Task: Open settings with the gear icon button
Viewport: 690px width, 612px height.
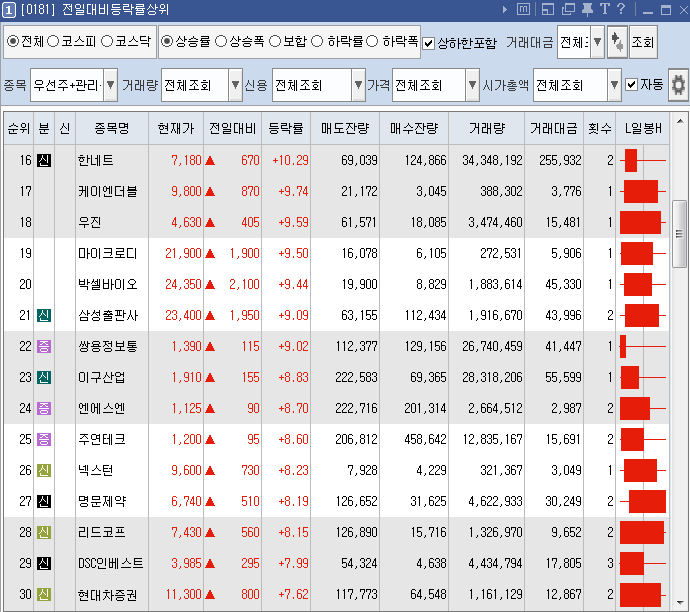Action: [678, 84]
